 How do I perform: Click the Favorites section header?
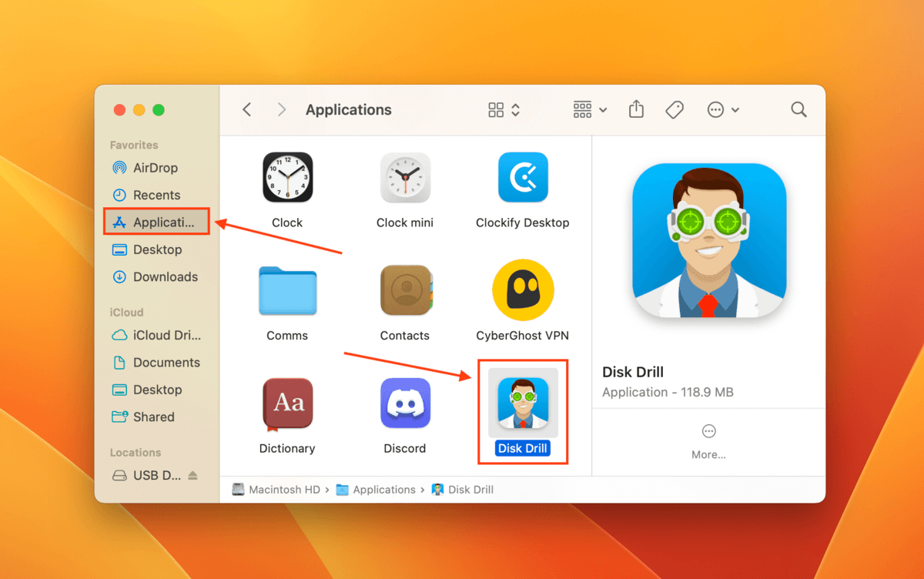[134, 146]
